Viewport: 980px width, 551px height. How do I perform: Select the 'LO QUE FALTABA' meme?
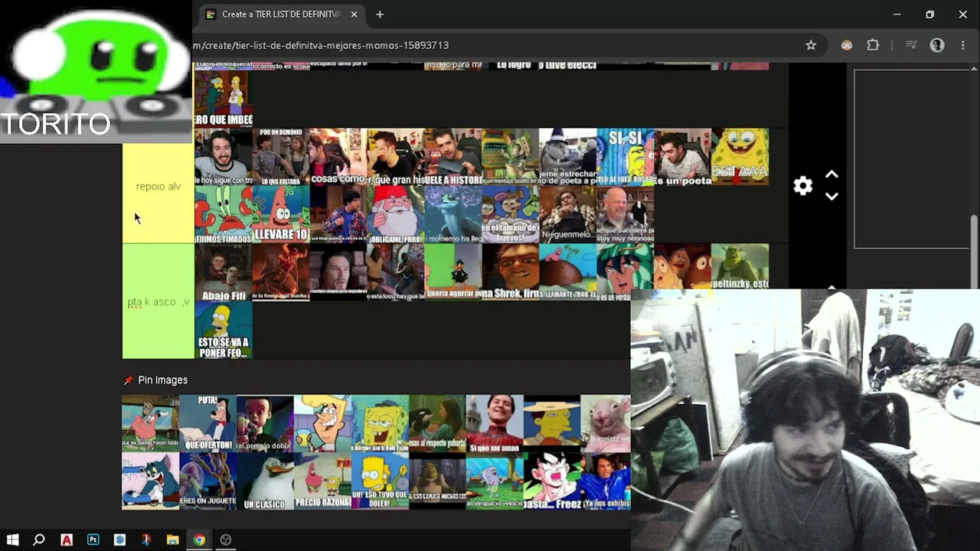[x=281, y=157]
